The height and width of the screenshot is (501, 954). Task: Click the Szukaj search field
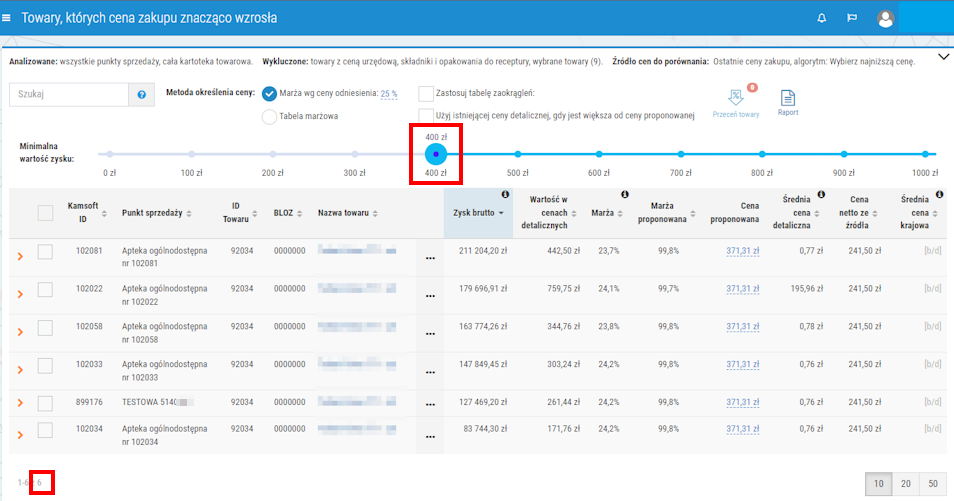[68, 94]
